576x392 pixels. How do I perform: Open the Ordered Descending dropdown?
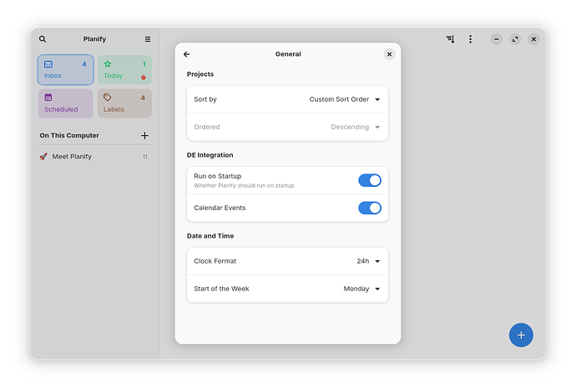coord(355,127)
